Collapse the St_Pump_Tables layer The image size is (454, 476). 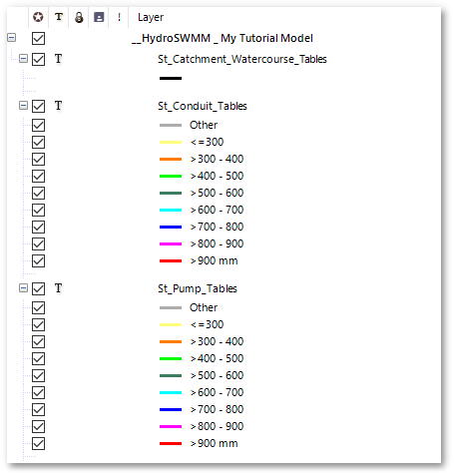coord(23,288)
